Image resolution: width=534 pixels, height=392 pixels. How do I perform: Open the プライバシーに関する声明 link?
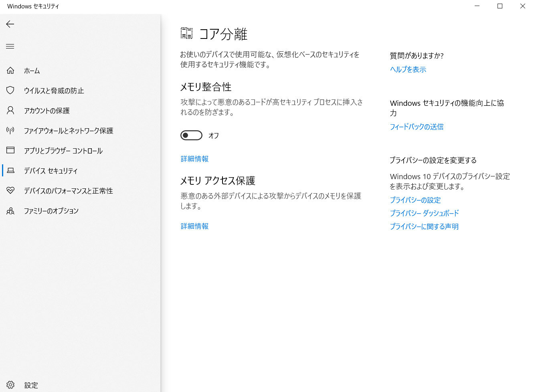[424, 226]
